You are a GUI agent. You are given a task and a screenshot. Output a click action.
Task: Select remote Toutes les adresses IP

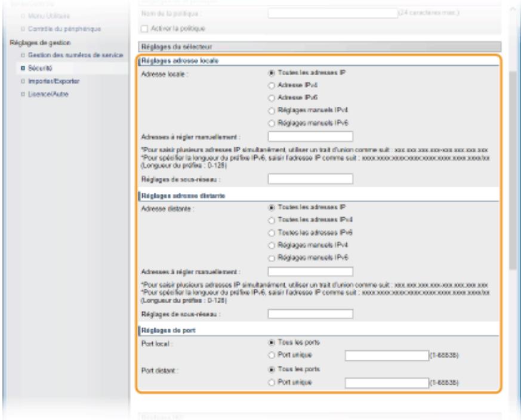272,208
